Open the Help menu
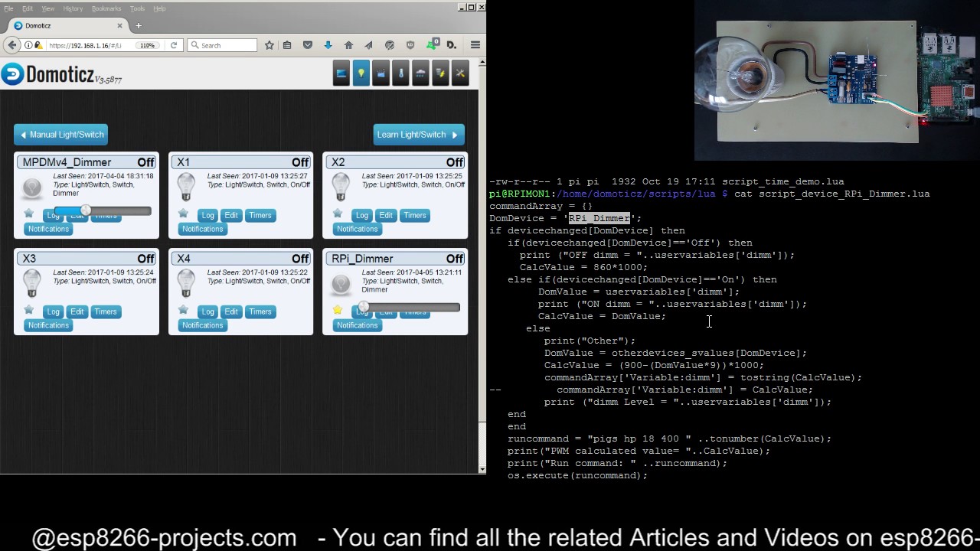 [159, 8]
